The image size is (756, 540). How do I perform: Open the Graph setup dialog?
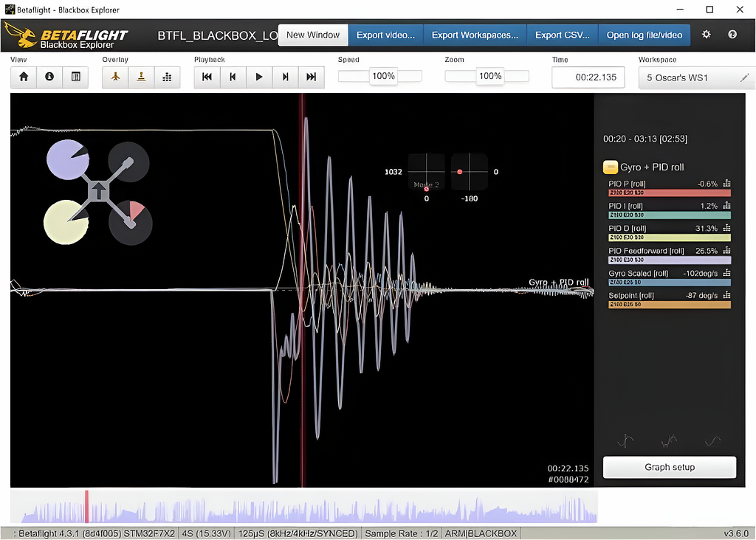pyautogui.click(x=670, y=467)
